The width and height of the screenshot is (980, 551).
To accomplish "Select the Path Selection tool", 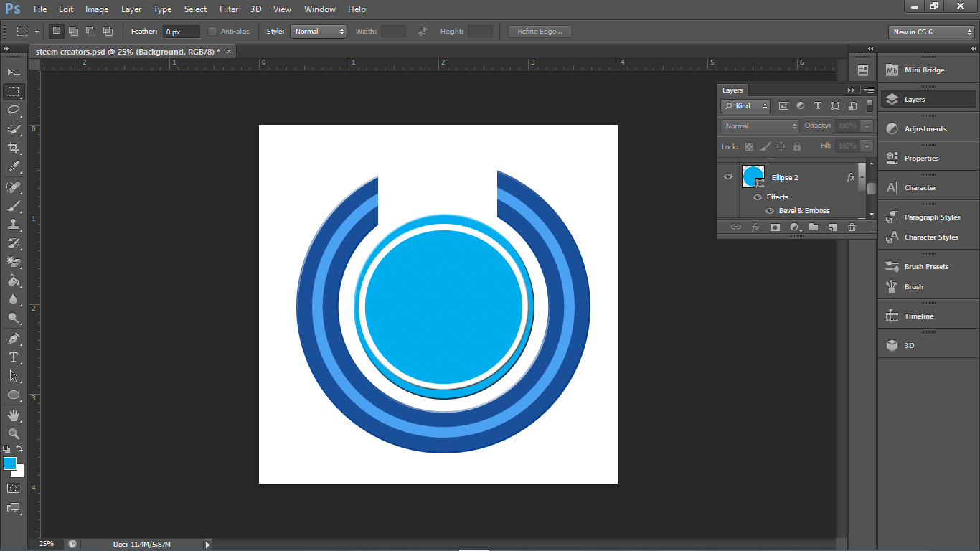I will [14, 376].
